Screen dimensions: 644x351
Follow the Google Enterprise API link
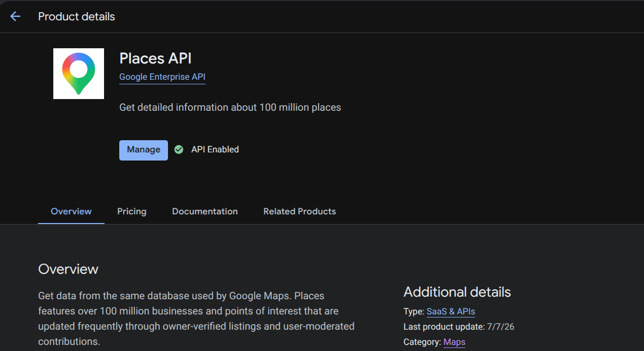pyautogui.click(x=162, y=77)
